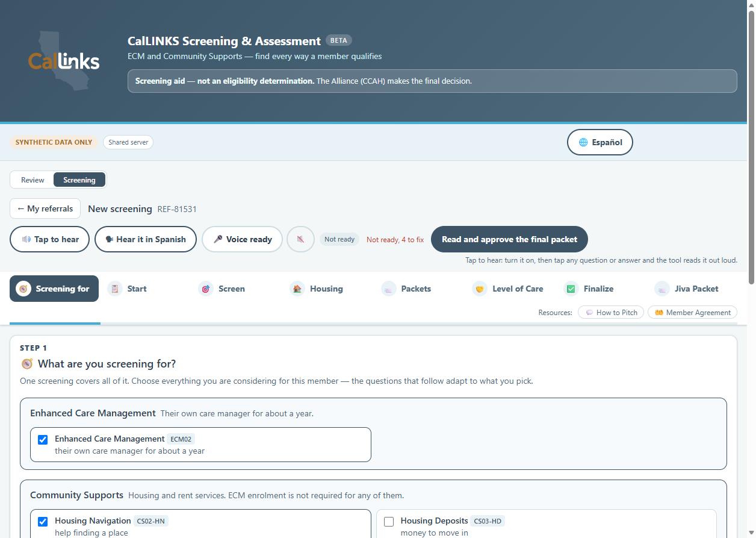
Task: Click the speaker icon in Tap to hear
Action: tap(26, 239)
